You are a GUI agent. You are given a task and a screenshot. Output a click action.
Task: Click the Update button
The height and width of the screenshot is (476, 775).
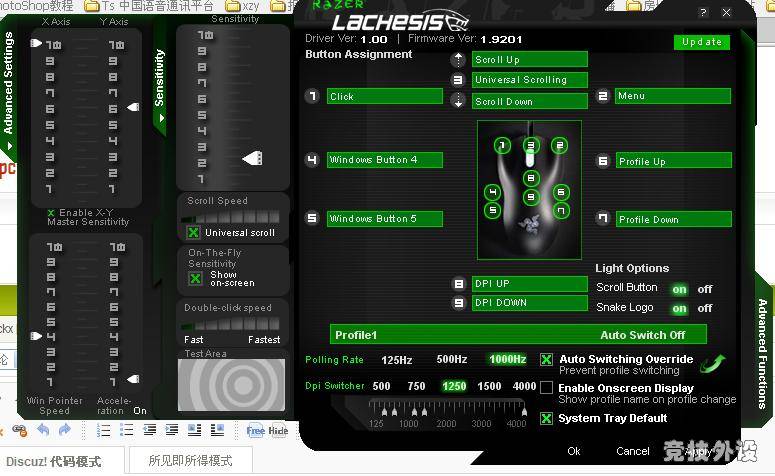point(701,42)
